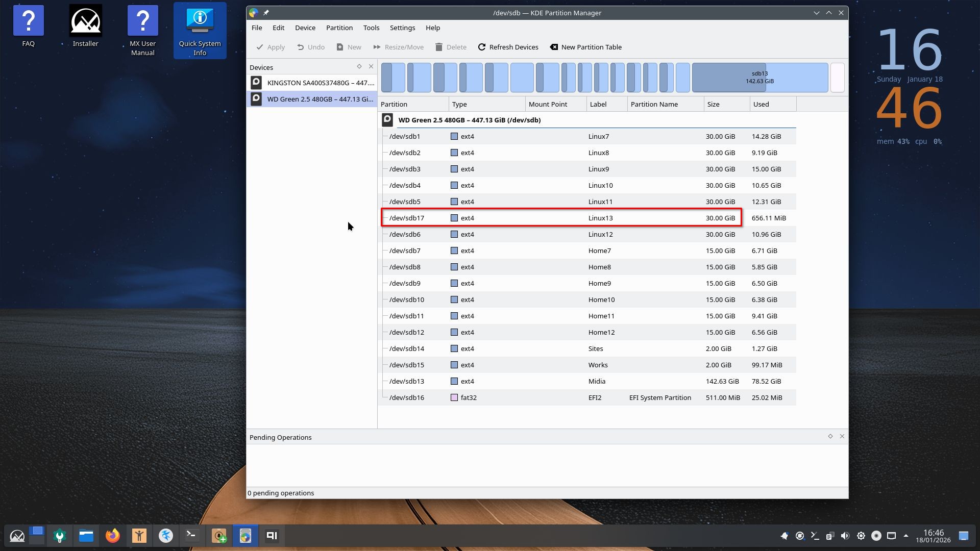Float the Pending Operations panel
Screen dimensions: 980x551
pos(830,436)
